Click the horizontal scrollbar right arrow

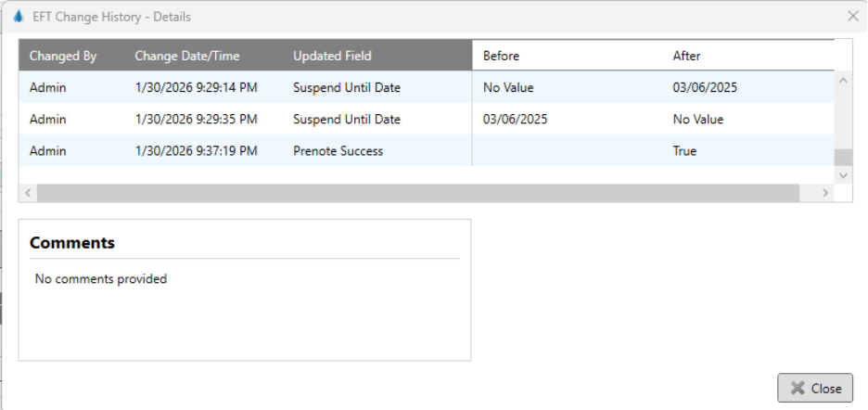[x=825, y=193]
